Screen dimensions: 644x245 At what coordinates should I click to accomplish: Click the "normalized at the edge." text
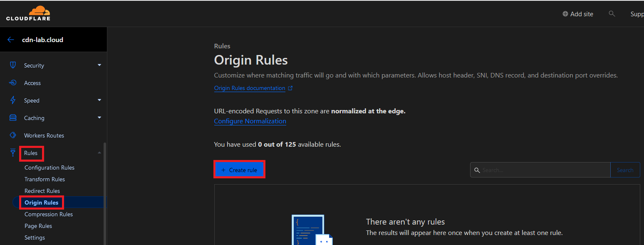368,111
